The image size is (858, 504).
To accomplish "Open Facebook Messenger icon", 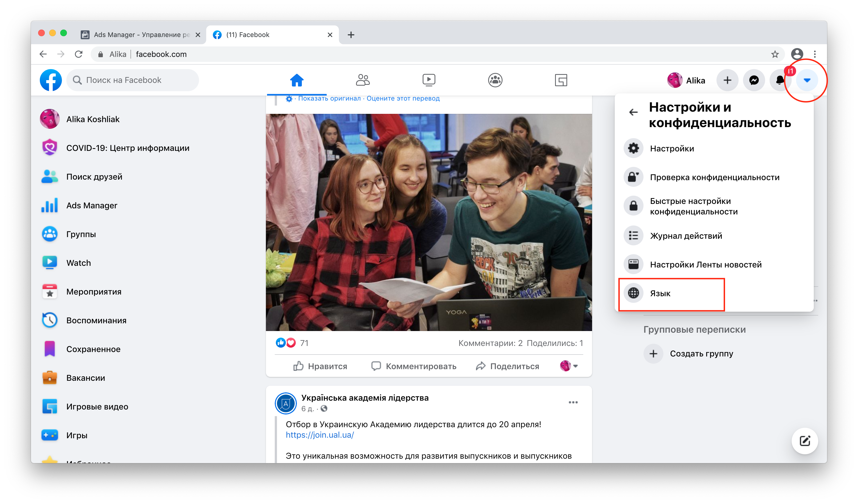I will pos(754,80).
